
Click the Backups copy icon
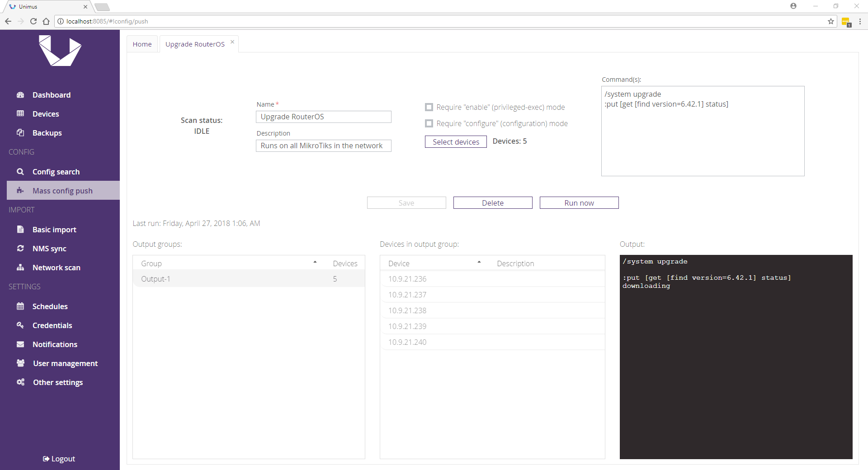(20, 132)
